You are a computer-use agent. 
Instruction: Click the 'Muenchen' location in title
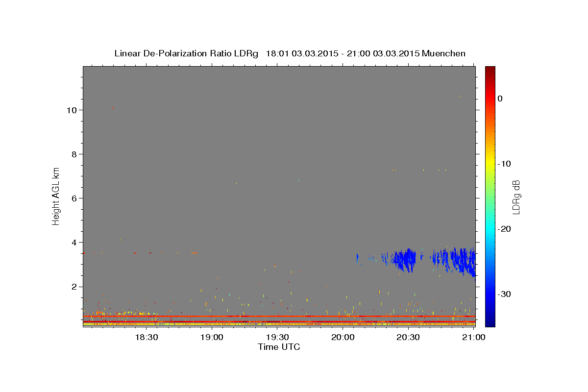pos(443,53)
